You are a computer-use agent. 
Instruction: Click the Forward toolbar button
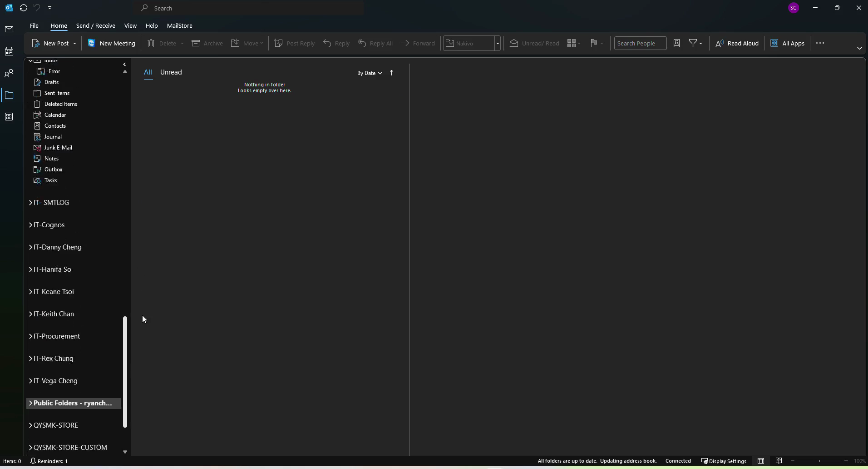(x=418, y=43)
